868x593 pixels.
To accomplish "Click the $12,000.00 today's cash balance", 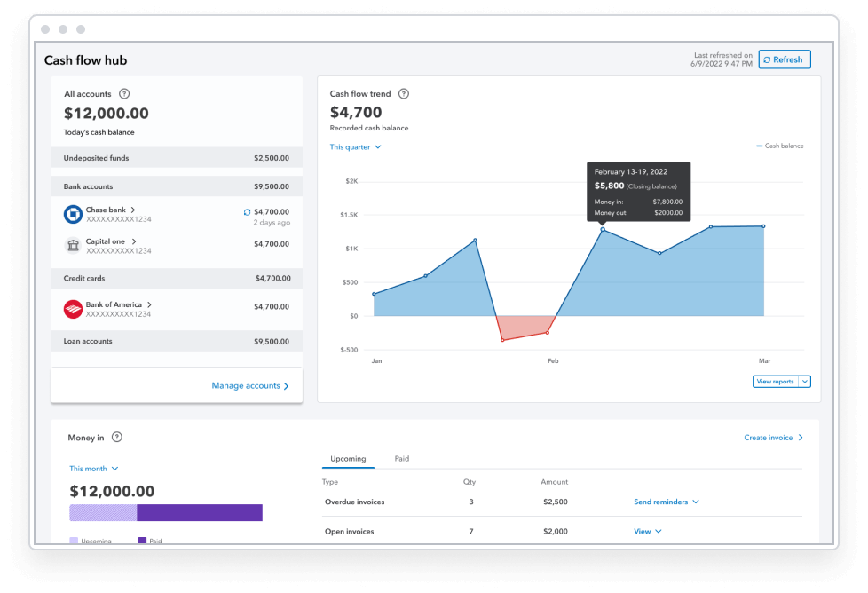I will point(107,113).
